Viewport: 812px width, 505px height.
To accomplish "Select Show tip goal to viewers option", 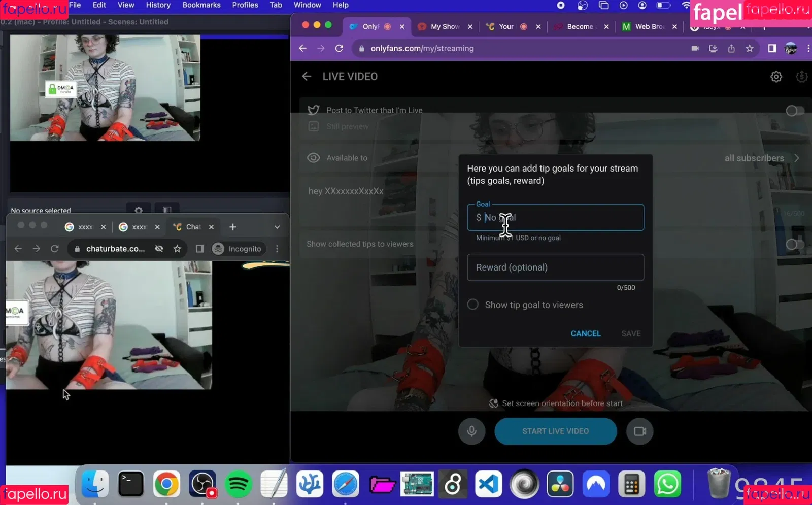I will [x=473, y=305].
